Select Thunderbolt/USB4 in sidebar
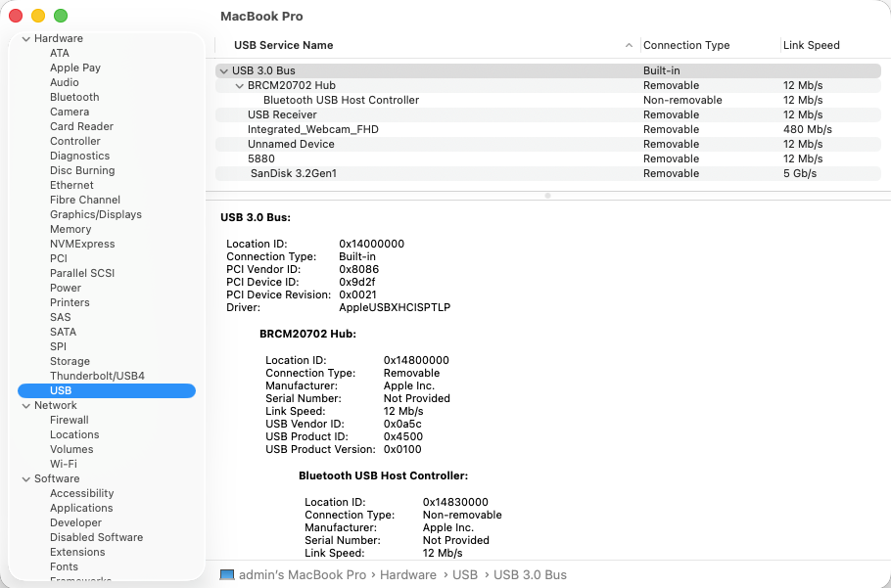The height and width of the screenshot is (588, 891). click(x=97, y=377)
